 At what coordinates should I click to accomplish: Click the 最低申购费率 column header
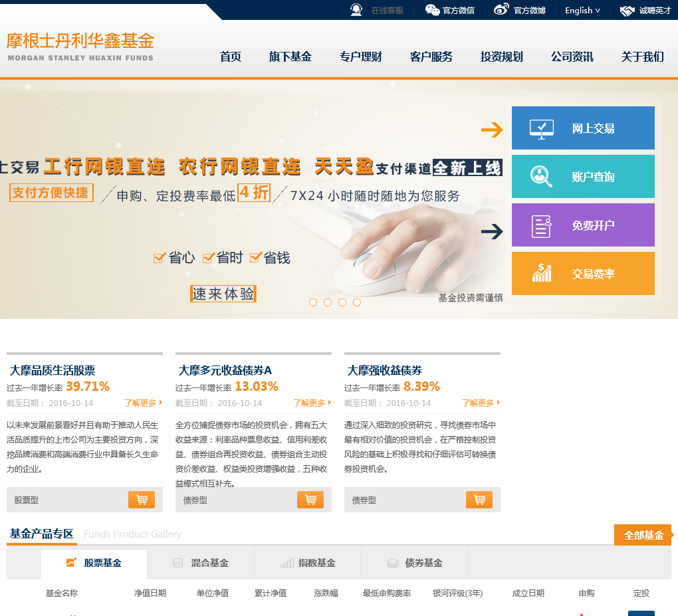387,593
